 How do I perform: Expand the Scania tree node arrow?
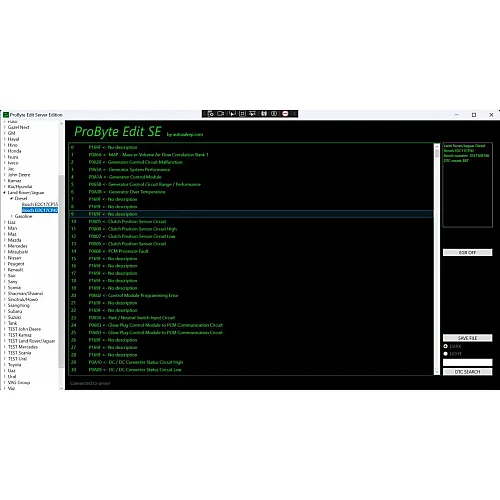coord(4,287)
